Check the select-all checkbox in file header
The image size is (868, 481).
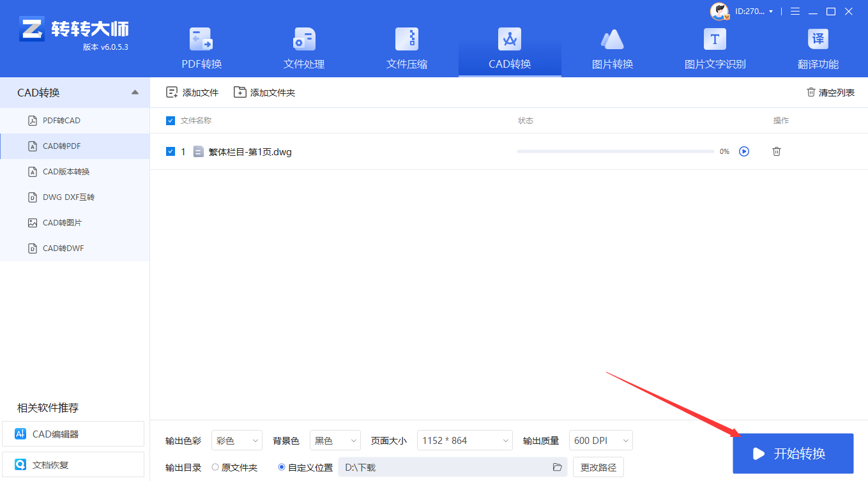tap(169, 120)
